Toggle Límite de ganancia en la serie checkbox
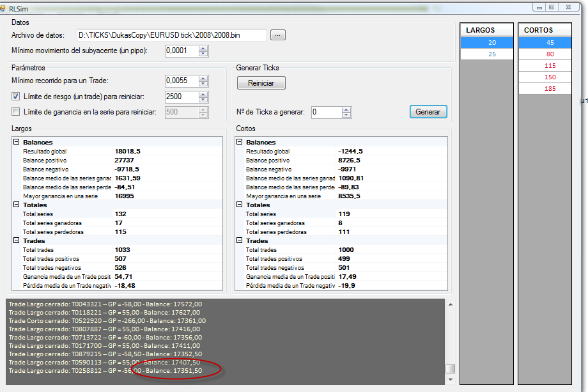 point(17,113)
